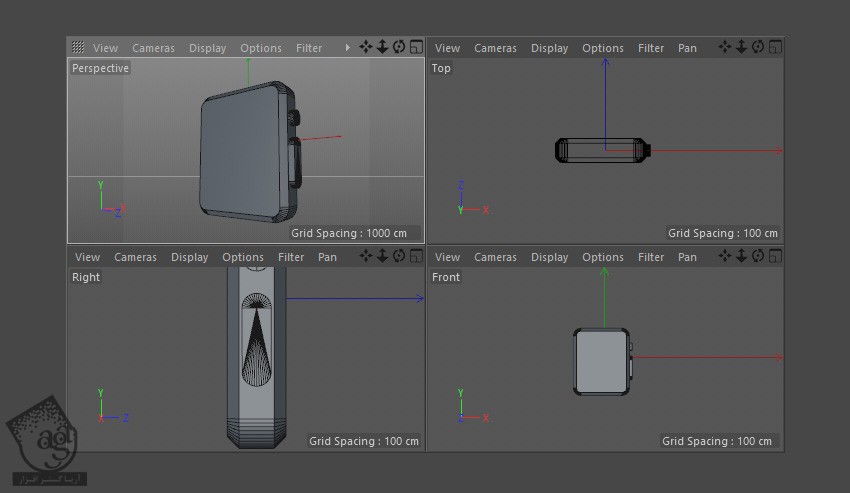Click the rotate camera icon in Front viewport

point(758,257)
